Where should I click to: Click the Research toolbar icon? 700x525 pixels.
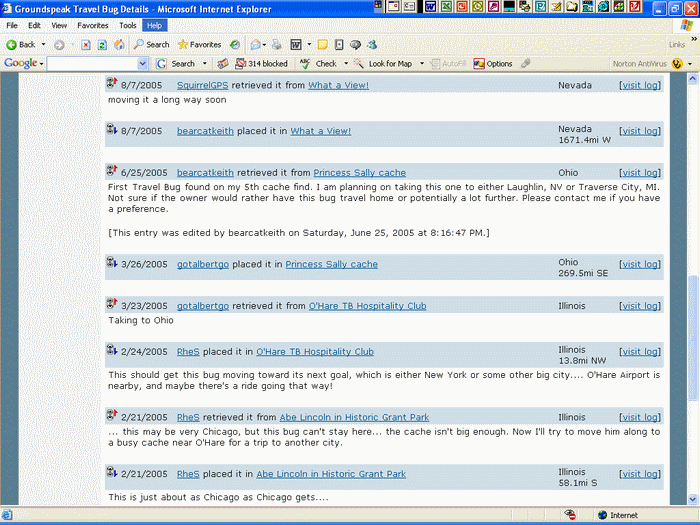click(339, 45)
